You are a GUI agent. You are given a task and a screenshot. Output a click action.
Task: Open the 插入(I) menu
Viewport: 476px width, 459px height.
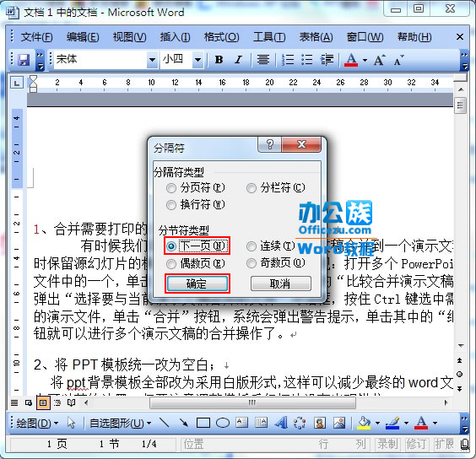click(176, 37)
